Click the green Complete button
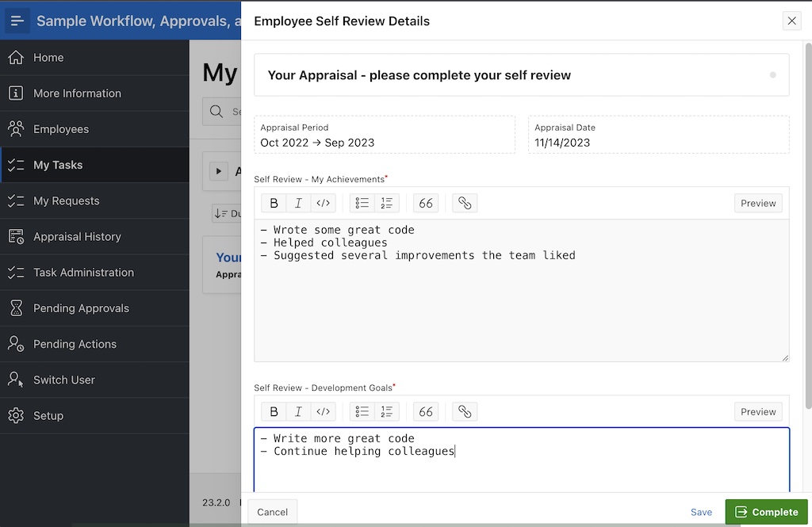Image resolution: width=812 pixels, height=527 pixels. 766,512
